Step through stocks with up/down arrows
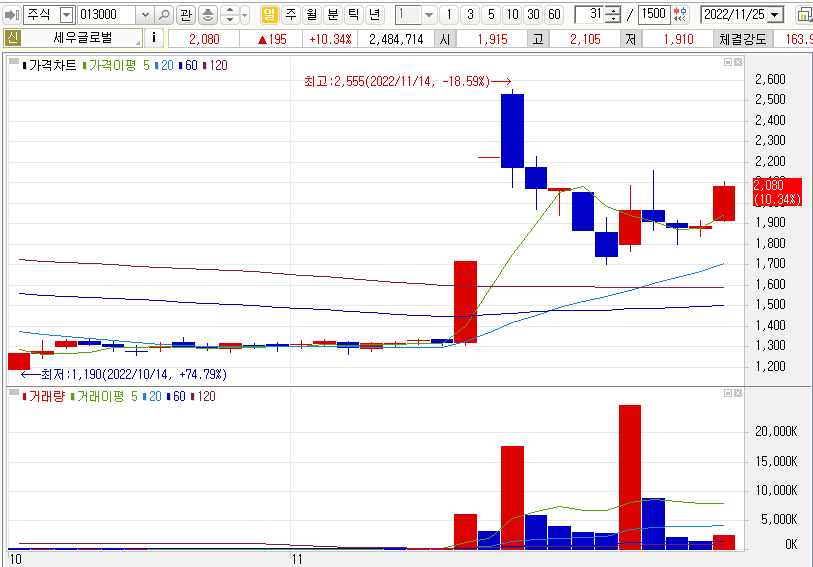 [x=230, y=15]
